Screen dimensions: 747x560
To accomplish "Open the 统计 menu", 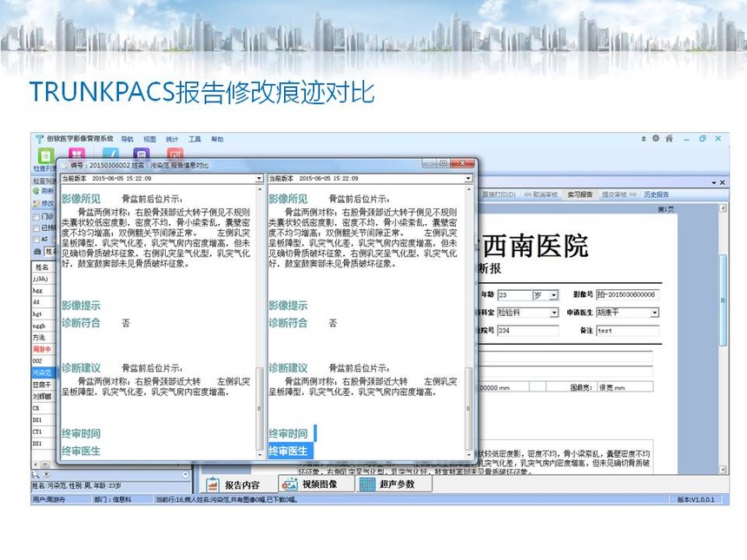I will tap(172, 139).
